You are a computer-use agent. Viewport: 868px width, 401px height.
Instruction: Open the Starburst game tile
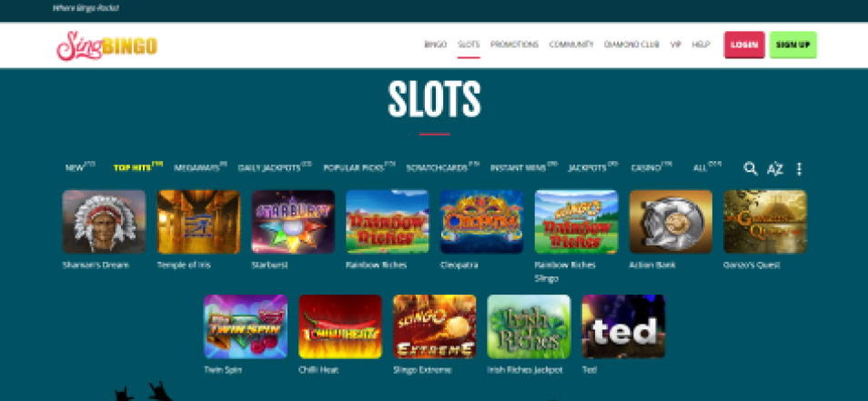[293, 222]
